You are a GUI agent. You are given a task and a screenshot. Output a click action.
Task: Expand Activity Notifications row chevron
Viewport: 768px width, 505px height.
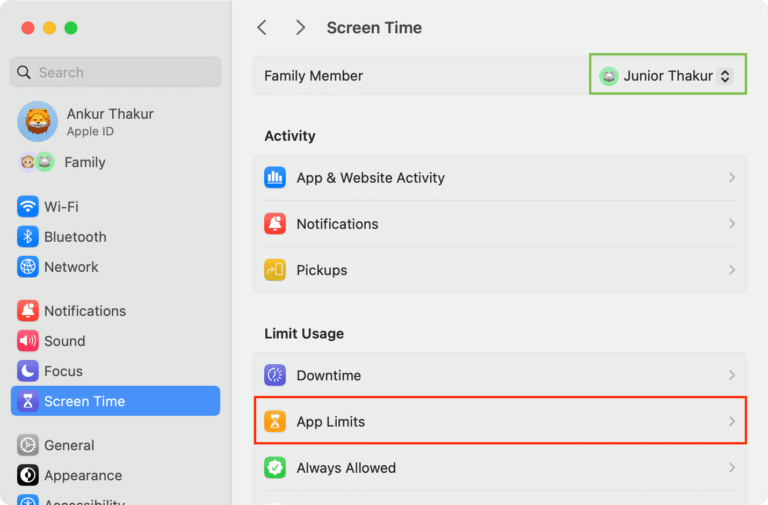[x=732, y=224]
